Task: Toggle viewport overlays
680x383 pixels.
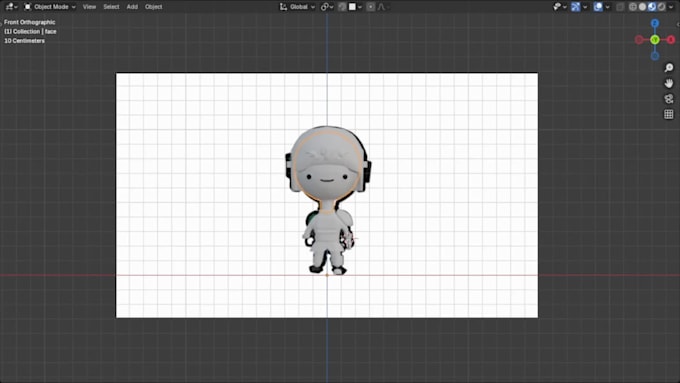Action: [x=598, y=7]
